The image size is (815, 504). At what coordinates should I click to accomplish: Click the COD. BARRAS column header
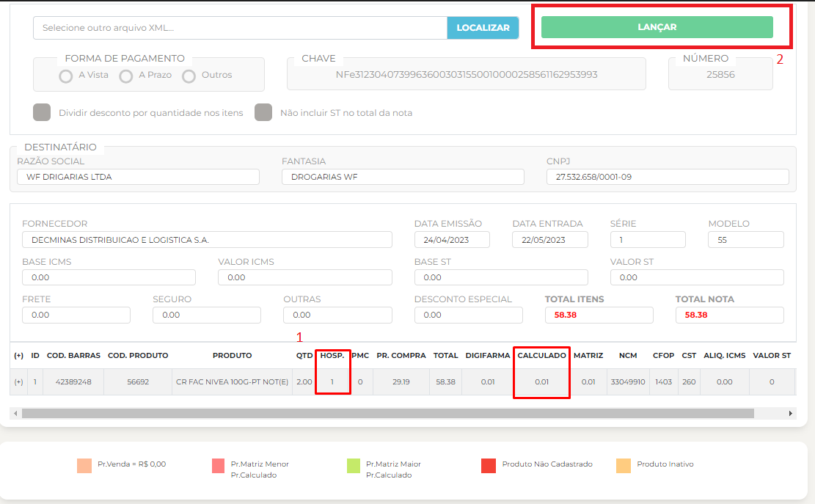coord(73,355)
